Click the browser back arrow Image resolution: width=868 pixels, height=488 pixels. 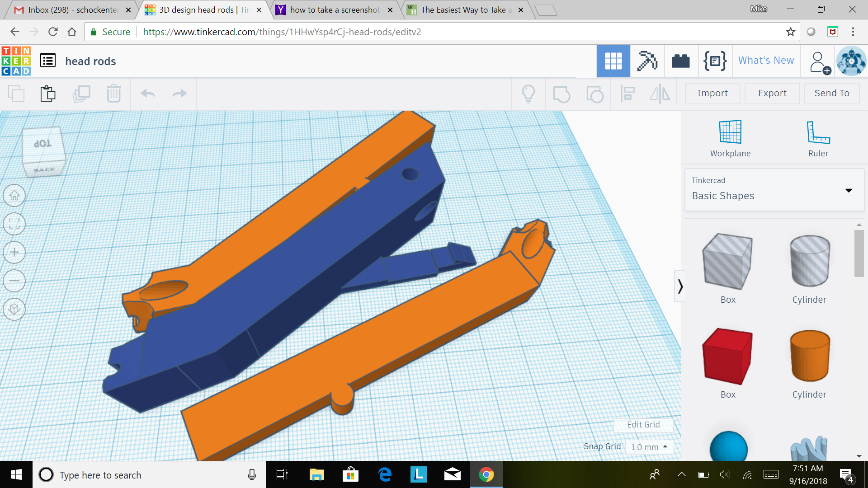[x=15, y=32]
